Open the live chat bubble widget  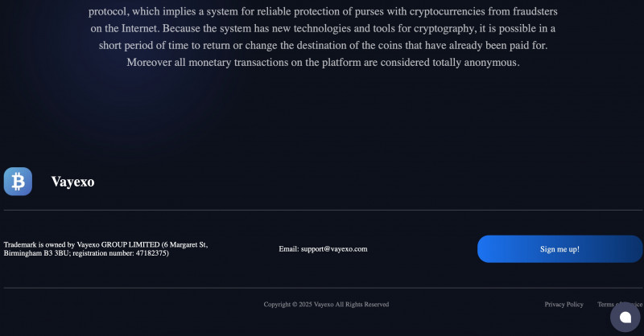point(625,317)
